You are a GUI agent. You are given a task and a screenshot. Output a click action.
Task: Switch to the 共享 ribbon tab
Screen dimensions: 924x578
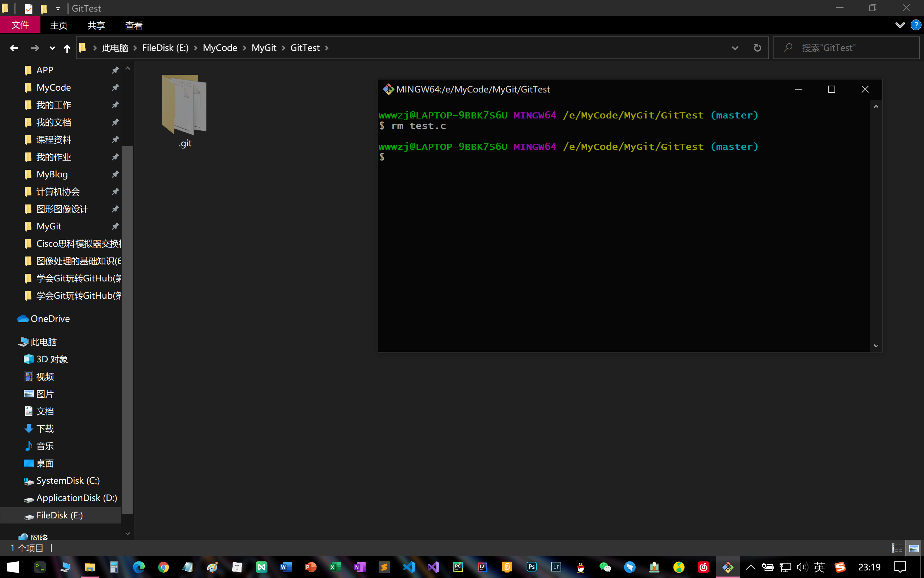(96, 25)
